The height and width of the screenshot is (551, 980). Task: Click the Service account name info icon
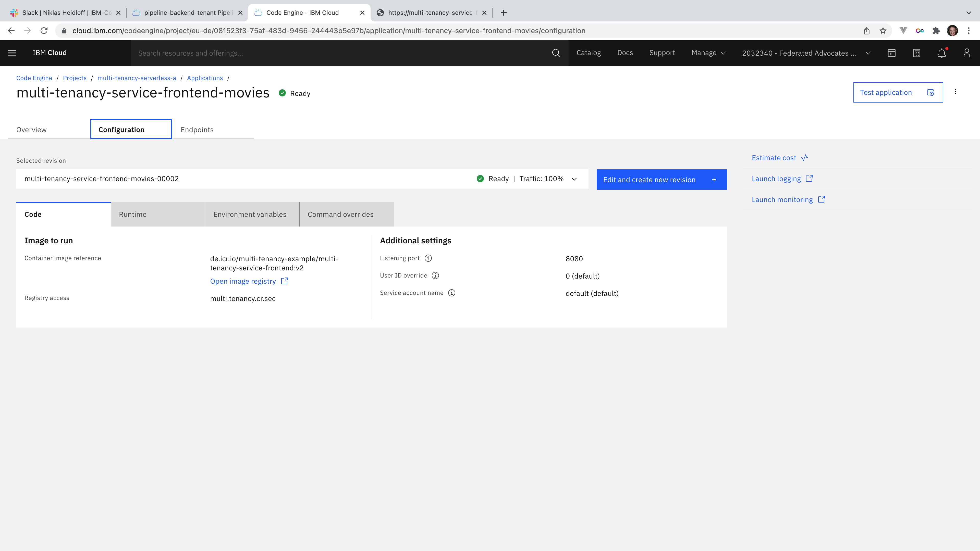(451, 293)
